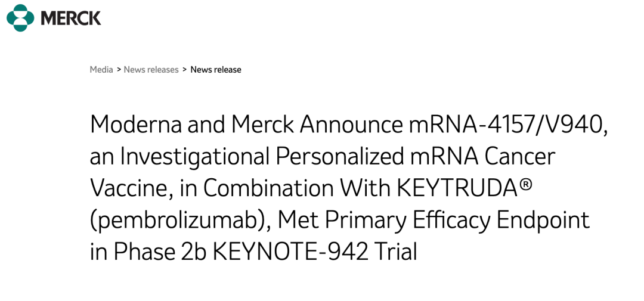Click the breadcrumb separator arrow after News releases
This screenshot has width=644, height=301.
[x=184, y=70]
